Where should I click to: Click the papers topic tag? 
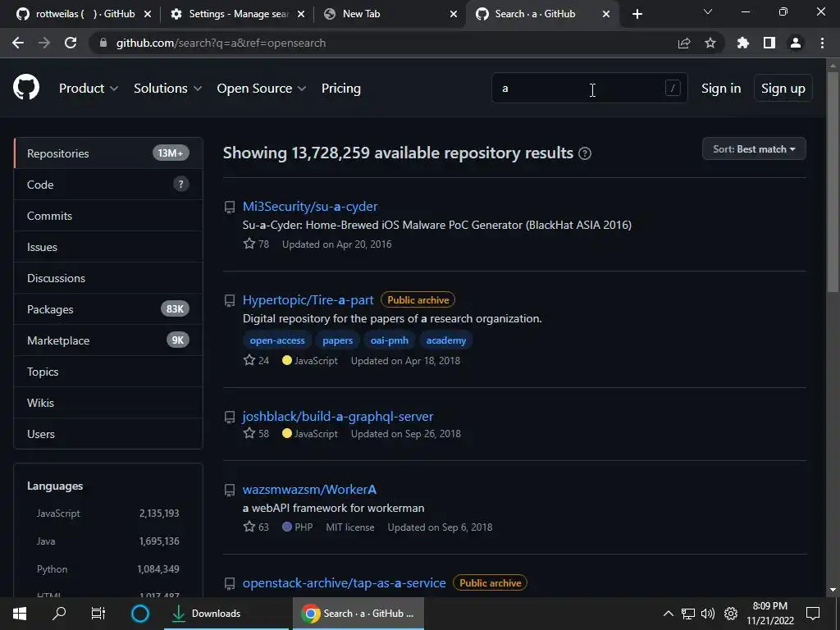click(x=337, y=340)
